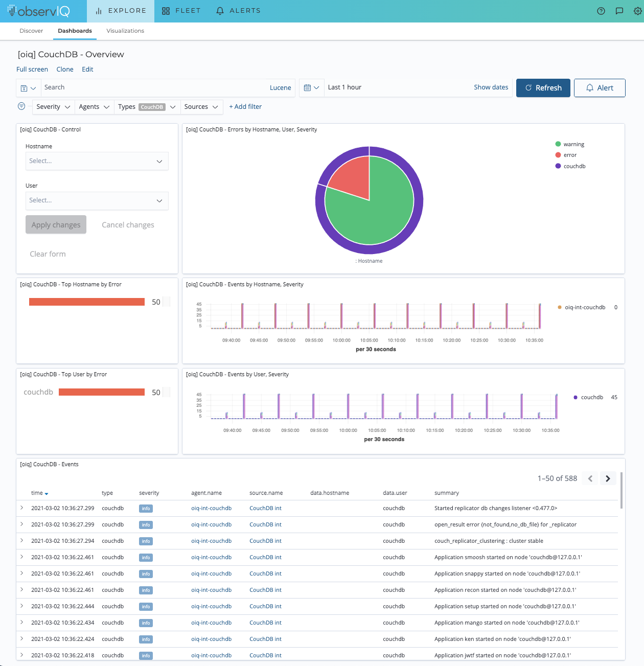
Task: Toggle warning legend color dot
Action: coord(558,144)
